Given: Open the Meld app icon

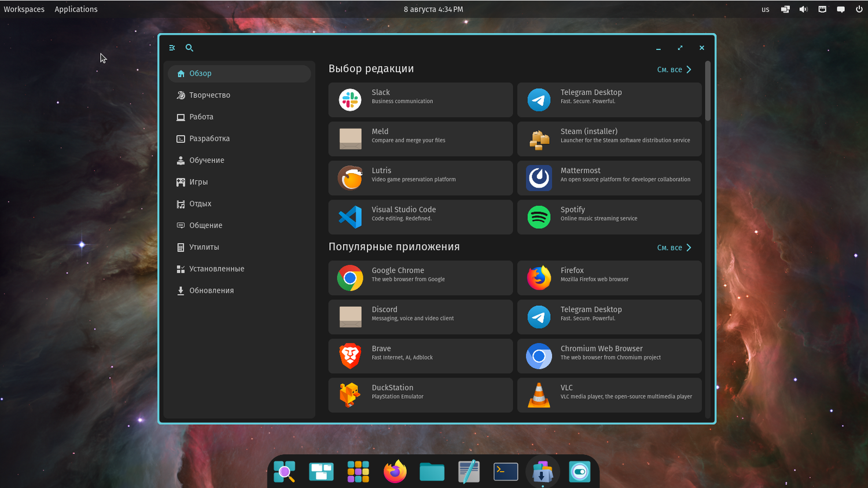Looking at the screenshot, I should [350, 139].
